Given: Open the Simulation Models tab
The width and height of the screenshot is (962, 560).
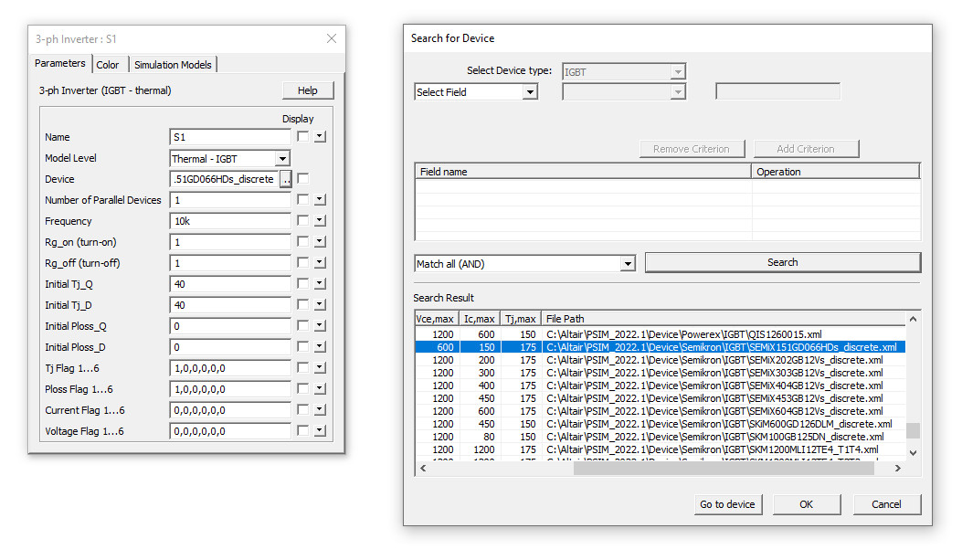Looking at the screenshot, I should point(173,65).
